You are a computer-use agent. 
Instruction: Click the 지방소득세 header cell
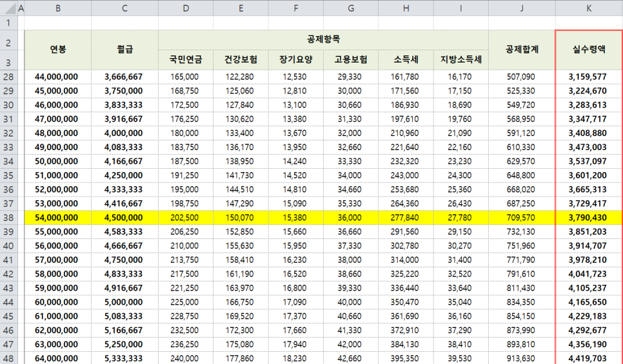[461, 59]
